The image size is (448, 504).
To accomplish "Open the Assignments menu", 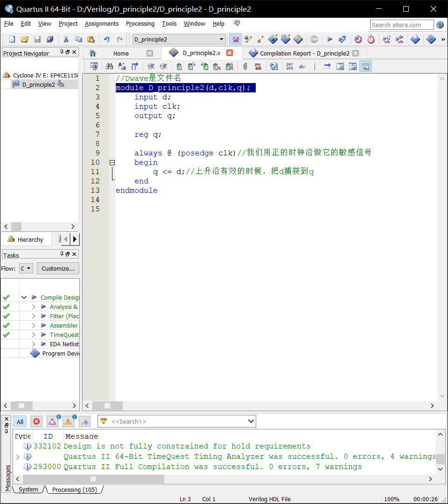I will tap(102, 23).
